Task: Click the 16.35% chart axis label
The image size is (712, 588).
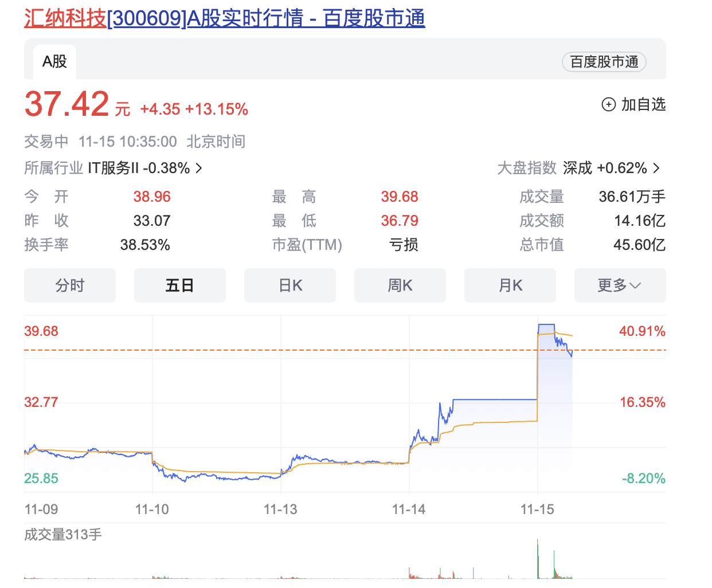Action: pos(643,402)
